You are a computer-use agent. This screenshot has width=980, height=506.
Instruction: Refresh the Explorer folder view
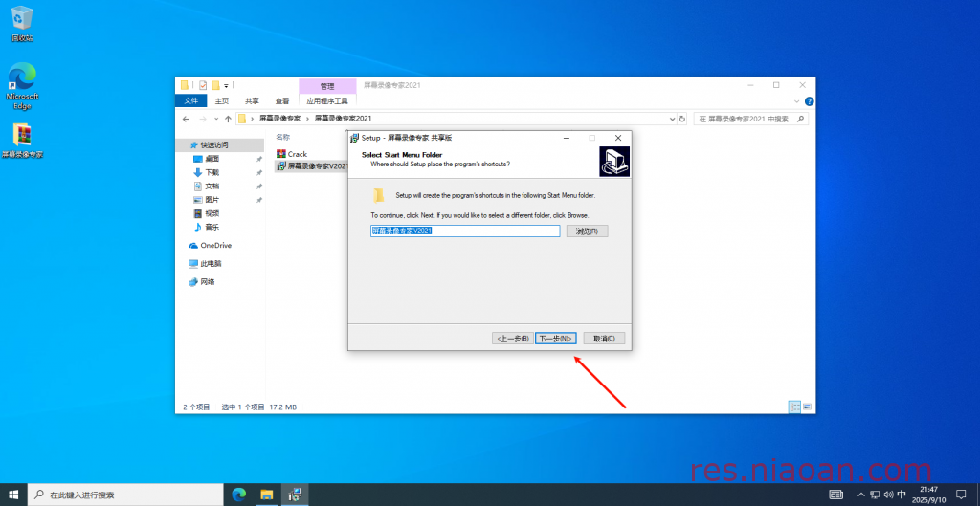681,119
